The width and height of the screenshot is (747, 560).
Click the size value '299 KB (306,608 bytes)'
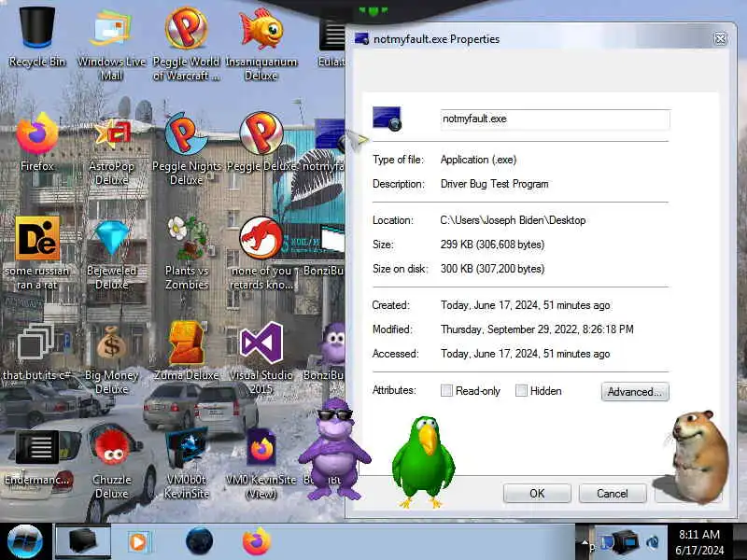(x=493, y=245)
